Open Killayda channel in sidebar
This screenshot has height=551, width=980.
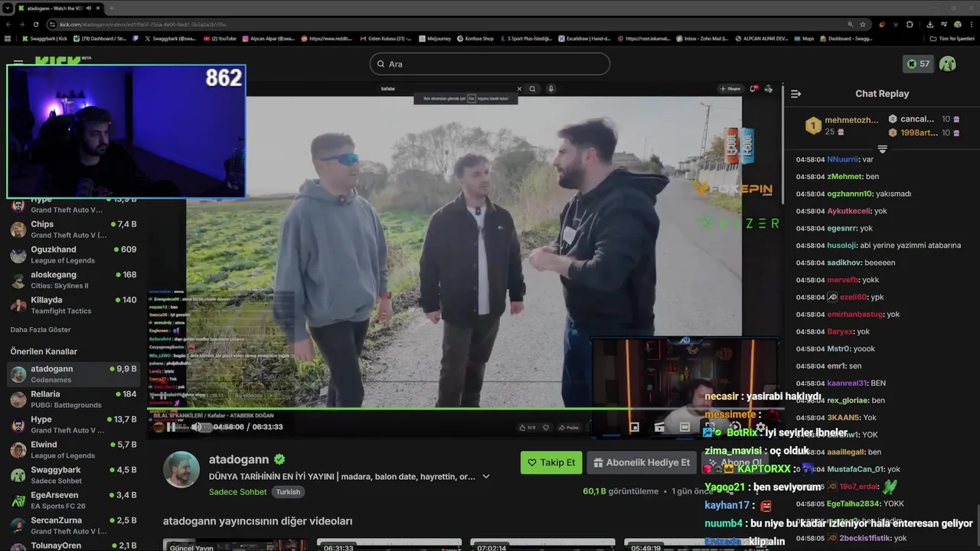[73, 305]
